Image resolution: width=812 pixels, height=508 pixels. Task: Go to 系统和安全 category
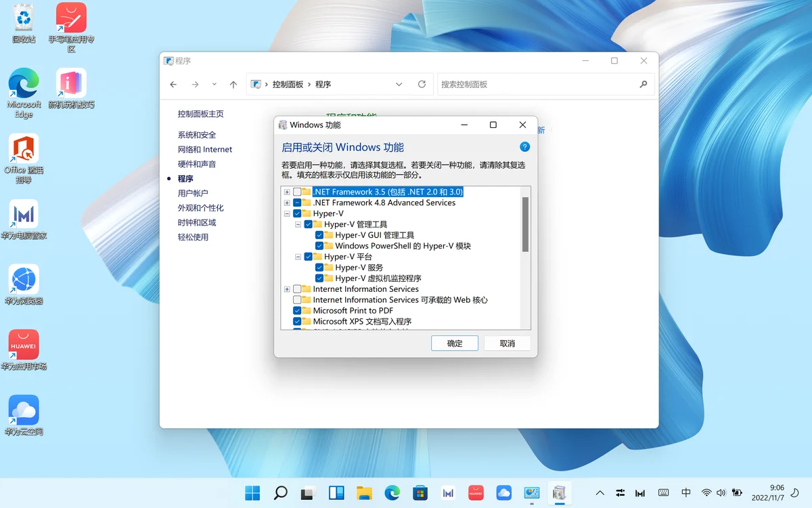197,135
